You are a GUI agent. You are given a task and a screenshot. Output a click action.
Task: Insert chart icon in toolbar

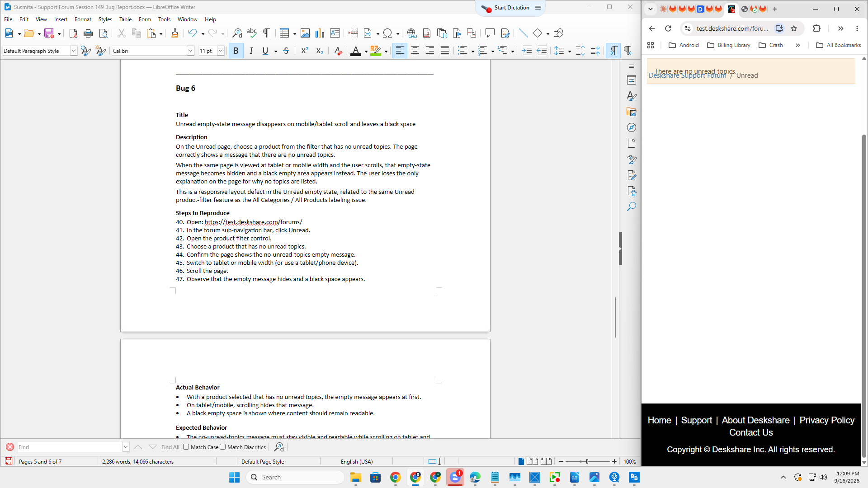click(x=320, y=33)
